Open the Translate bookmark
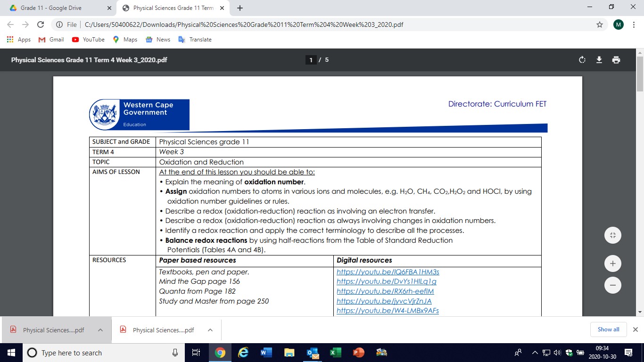Viewport: 644px width, 362px height. click(x=195, y=40)
